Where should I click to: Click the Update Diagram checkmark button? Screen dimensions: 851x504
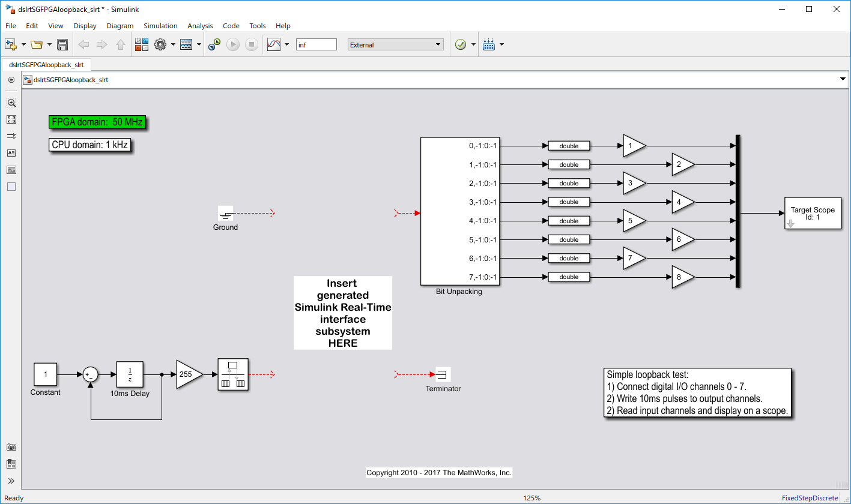tap(461, 44)
